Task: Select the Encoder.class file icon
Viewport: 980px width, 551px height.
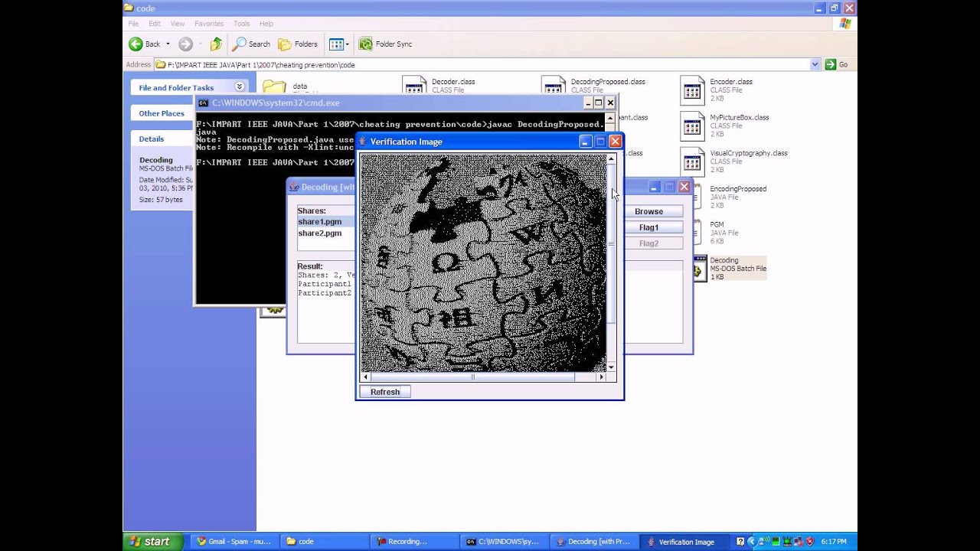Action: [692, 90]
